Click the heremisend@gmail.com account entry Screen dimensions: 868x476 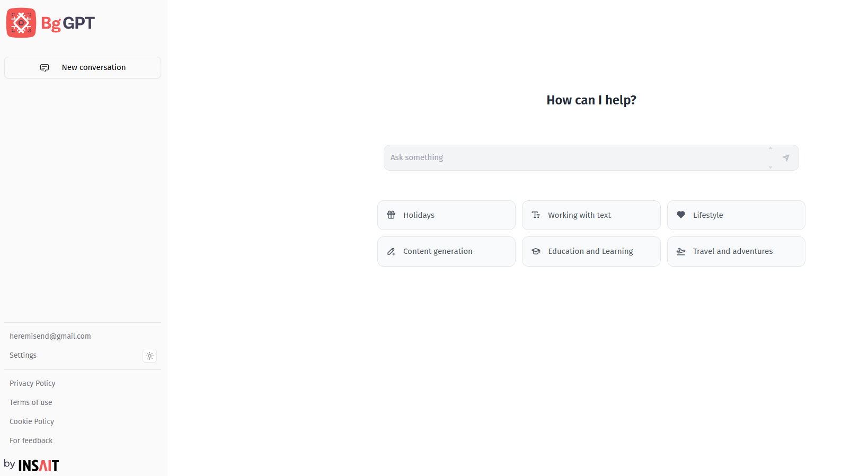click(50, 336)
